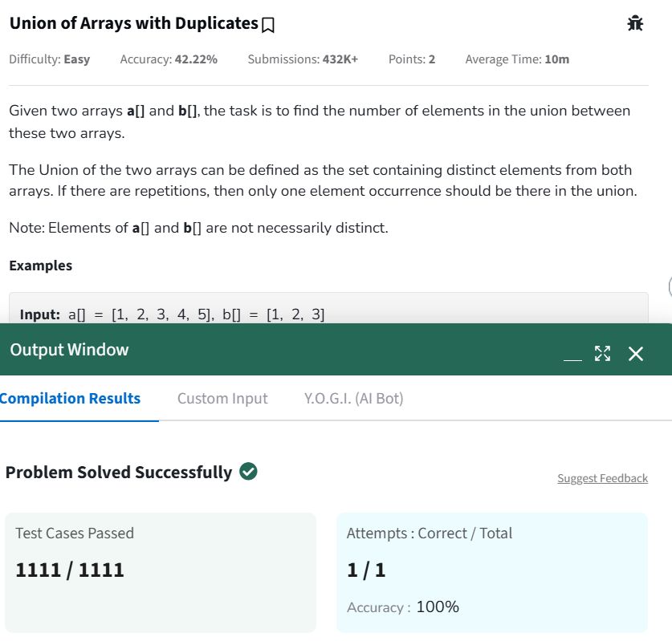
Task: Close the Output Window
Action: click(x=636, y=354)
